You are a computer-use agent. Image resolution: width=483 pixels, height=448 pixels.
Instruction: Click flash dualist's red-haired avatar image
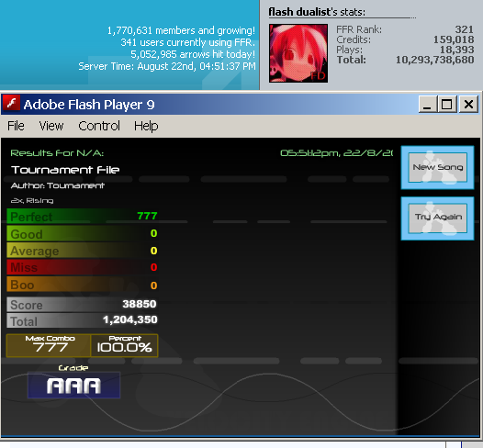[298, 53]
